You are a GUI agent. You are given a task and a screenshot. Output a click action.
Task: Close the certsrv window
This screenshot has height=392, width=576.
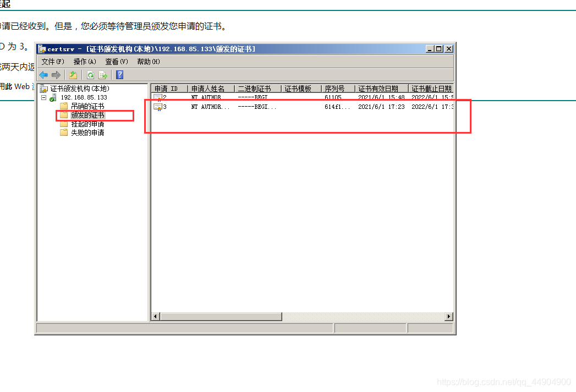click(448, 49)
